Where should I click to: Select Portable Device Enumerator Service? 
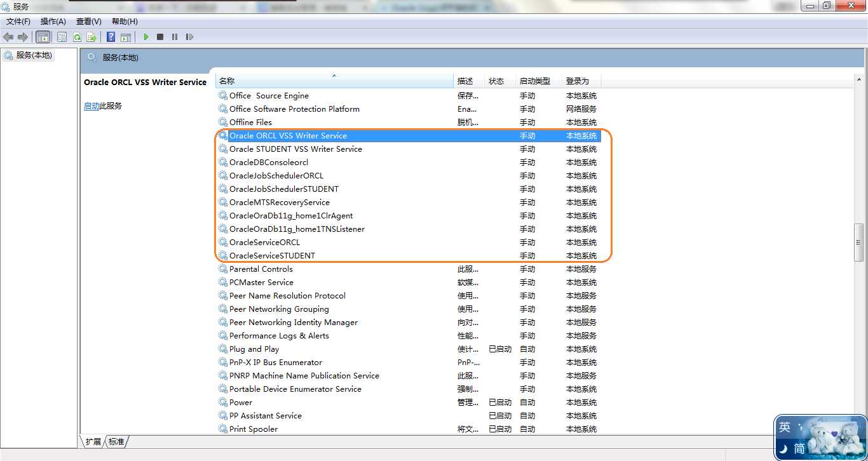pos(409,389)
